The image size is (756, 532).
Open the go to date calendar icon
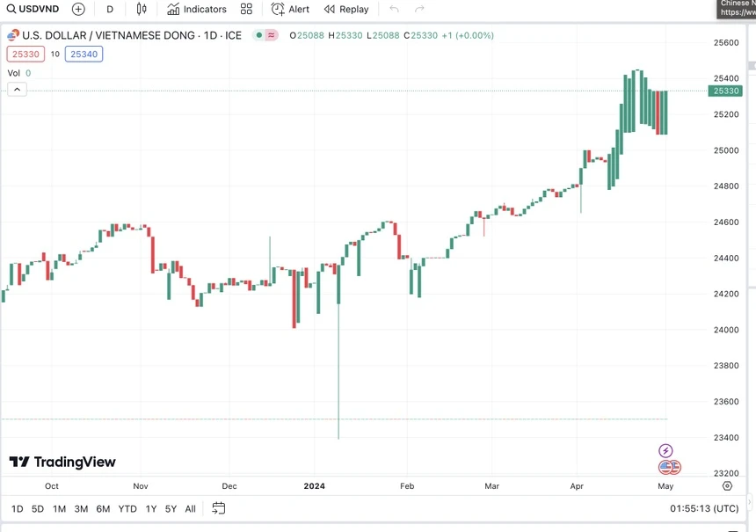tap(219, 508)
